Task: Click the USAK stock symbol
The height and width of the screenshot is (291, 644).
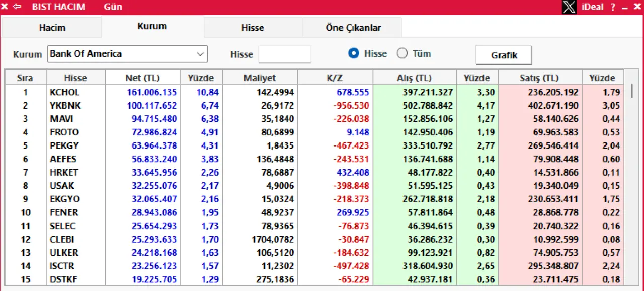Action: (x=62, y=186)
